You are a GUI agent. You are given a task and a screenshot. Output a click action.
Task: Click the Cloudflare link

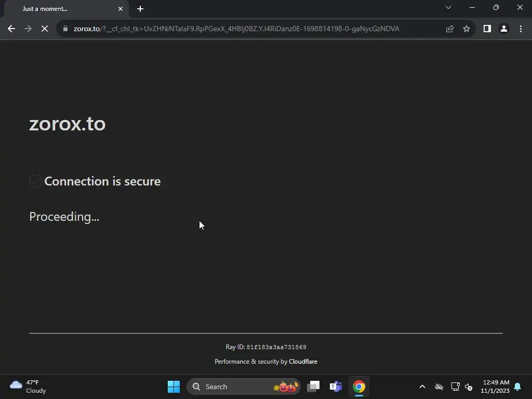tap(303, 362)
